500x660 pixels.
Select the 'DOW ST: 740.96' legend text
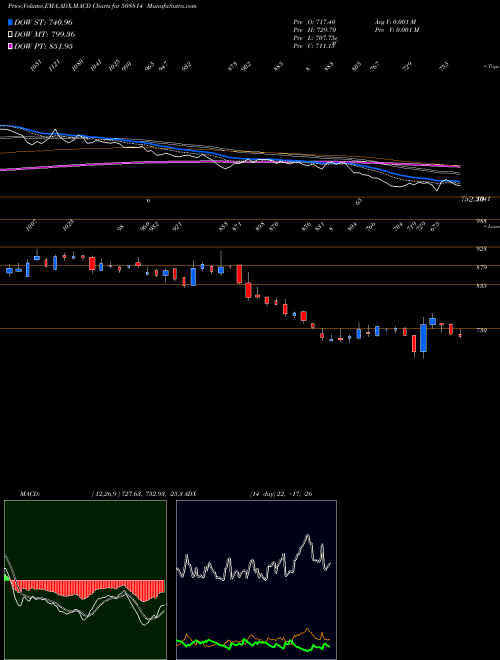click(43, 22)
